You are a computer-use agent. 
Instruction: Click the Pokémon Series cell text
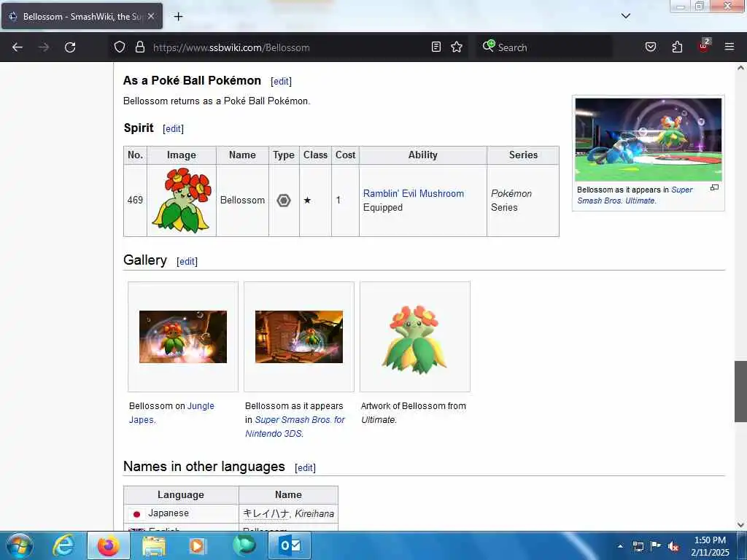click(x=511, y=201)
